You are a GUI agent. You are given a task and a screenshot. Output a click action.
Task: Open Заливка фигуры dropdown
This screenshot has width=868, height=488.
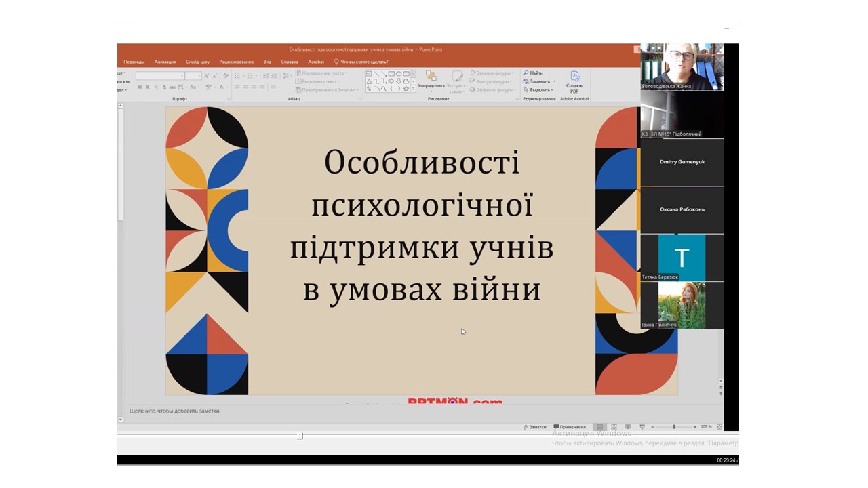pos(493,73)
